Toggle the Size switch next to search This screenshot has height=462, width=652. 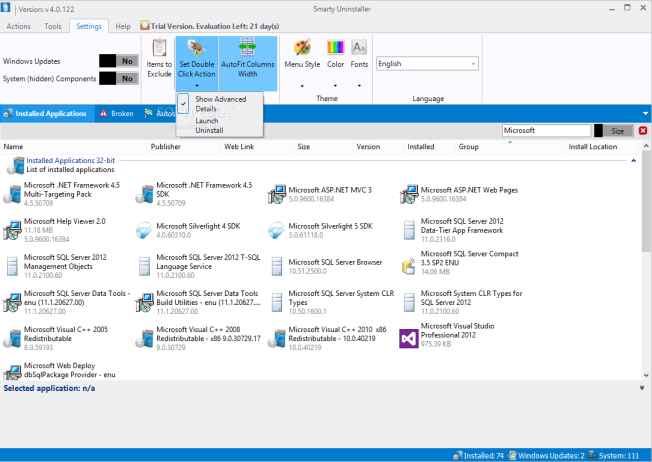coord(613,130)
